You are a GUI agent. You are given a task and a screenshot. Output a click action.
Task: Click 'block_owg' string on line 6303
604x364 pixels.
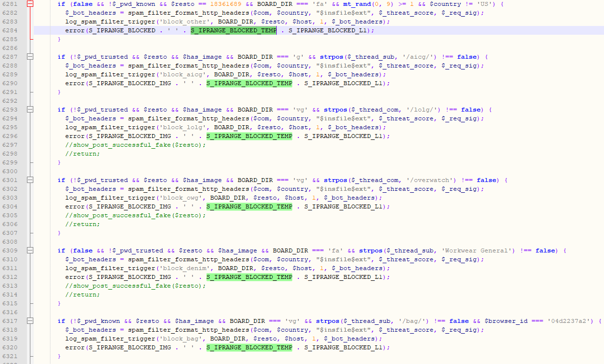(x=181, y=198)
